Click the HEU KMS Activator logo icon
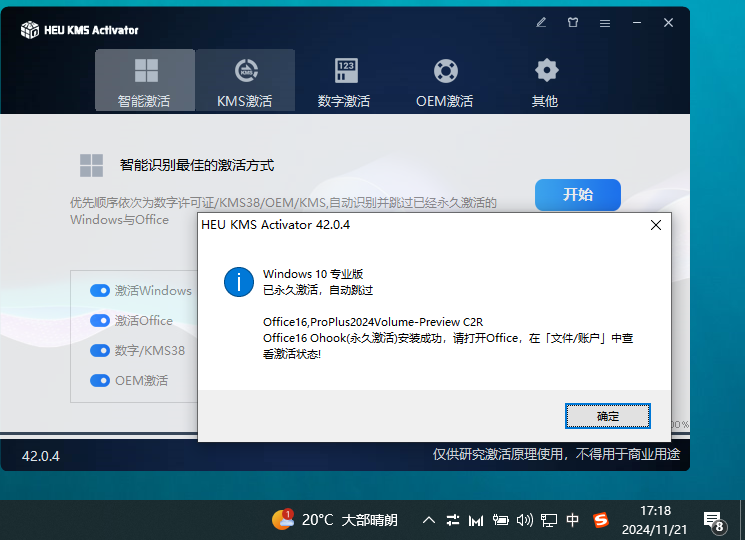The width and height of the screenshot is (745, 540). pos(30,30)
